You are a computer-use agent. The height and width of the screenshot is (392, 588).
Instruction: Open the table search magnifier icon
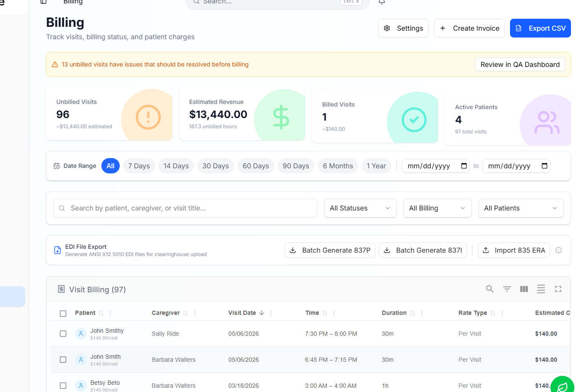490,289
